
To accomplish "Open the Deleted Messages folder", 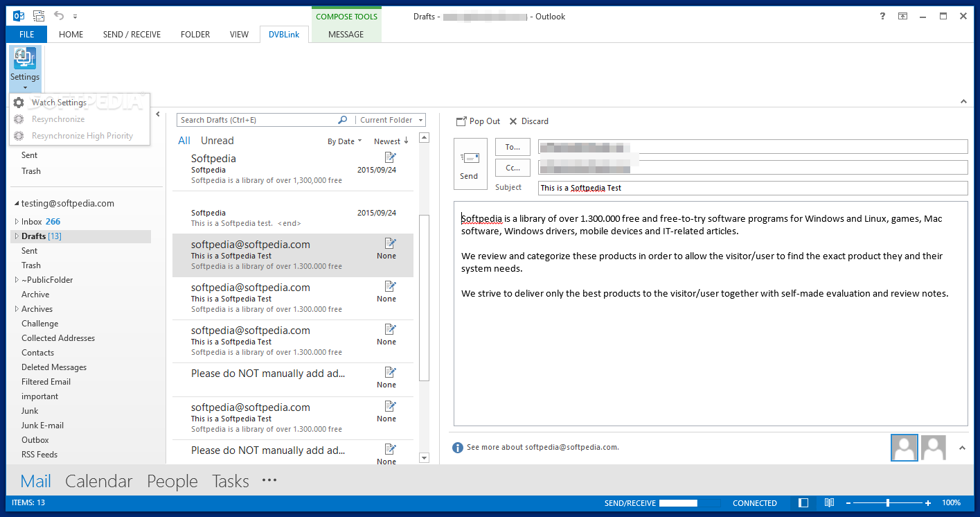I will coord(54,367).
